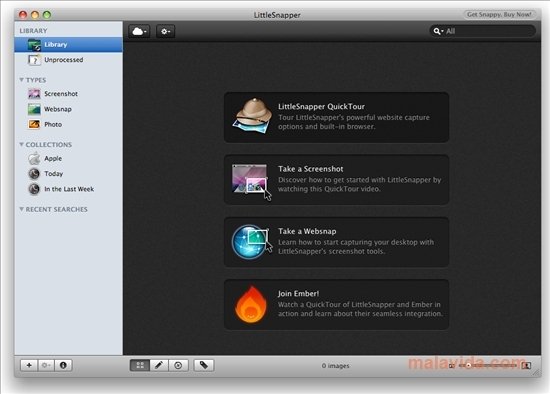
Task: Open the tag icon in bottom bar
Action: [204, 365]
